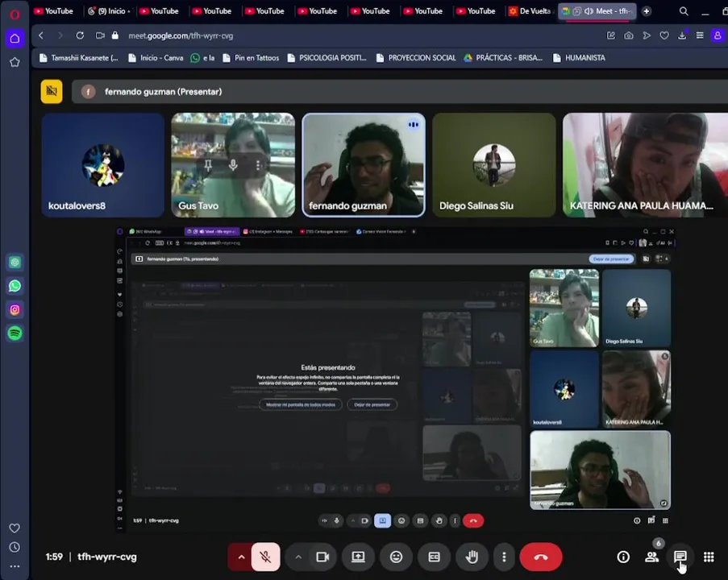
Task: Open sidebar heart pinboards icon
Action: coord(15,528)
